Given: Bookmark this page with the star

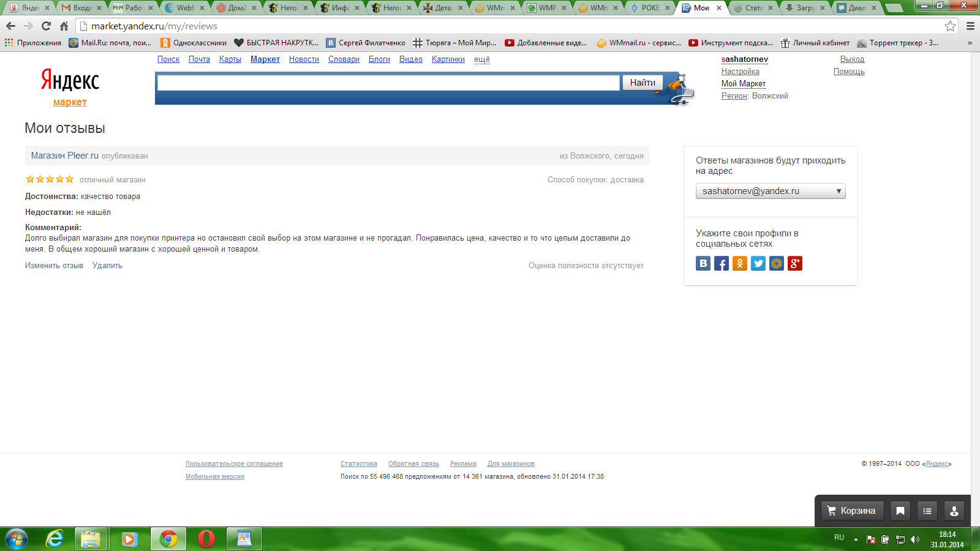Looking at the screenshot, I should [950, 26].
